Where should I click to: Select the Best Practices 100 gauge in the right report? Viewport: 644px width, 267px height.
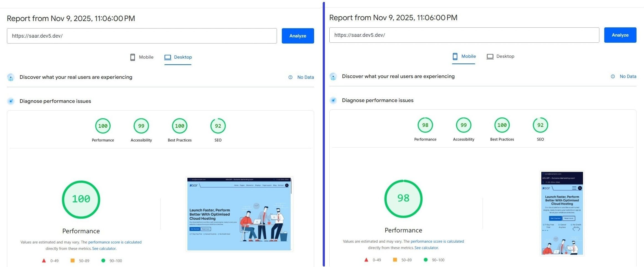coord(502,125)
